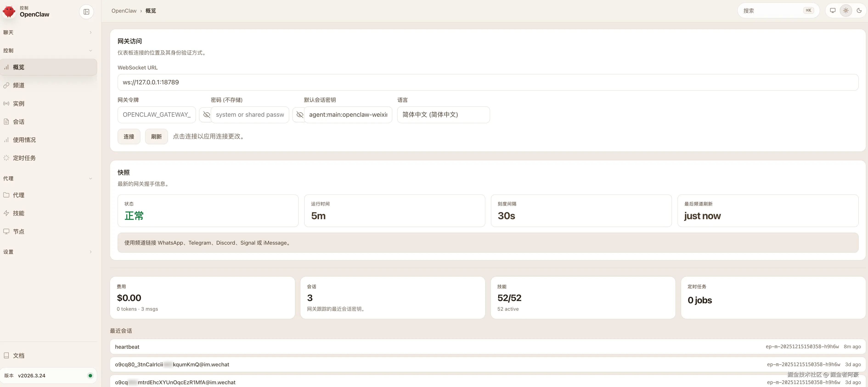Click the 连接 connect button
This screenshot has width=868, height=387.
tap(129, 137)
